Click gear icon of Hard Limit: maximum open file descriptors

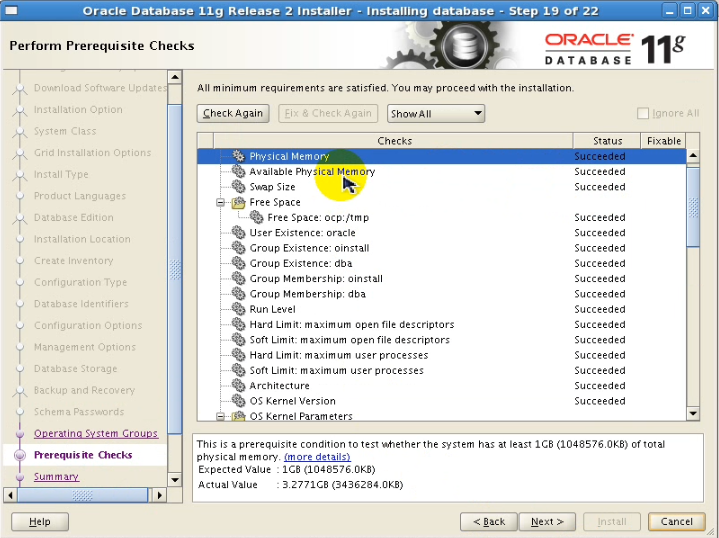238,324
